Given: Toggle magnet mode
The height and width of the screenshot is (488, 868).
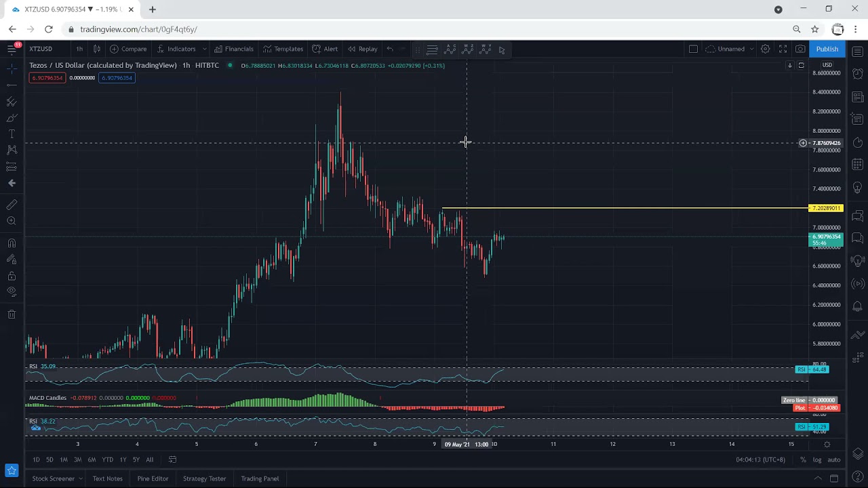Looking at the screenshot, I should [x=12, y=243].
